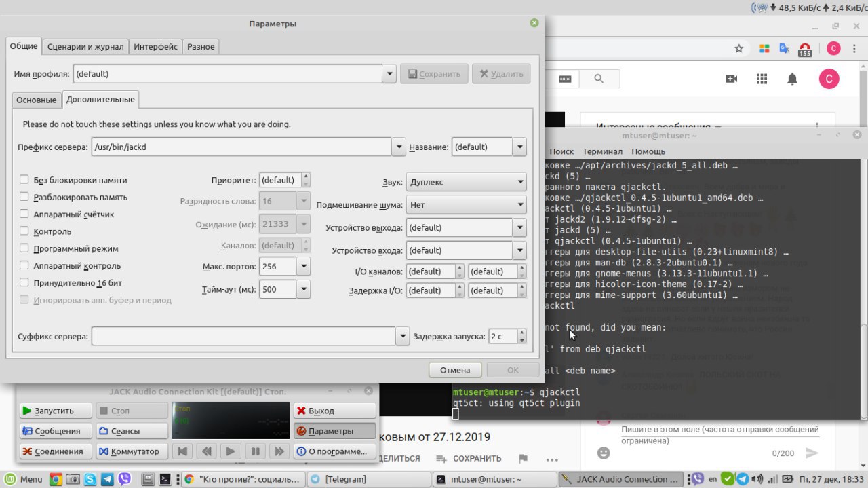Open the Звук Дуплекс dropdown
Viewport: 868px width, 488px height.
click(466, 182)
